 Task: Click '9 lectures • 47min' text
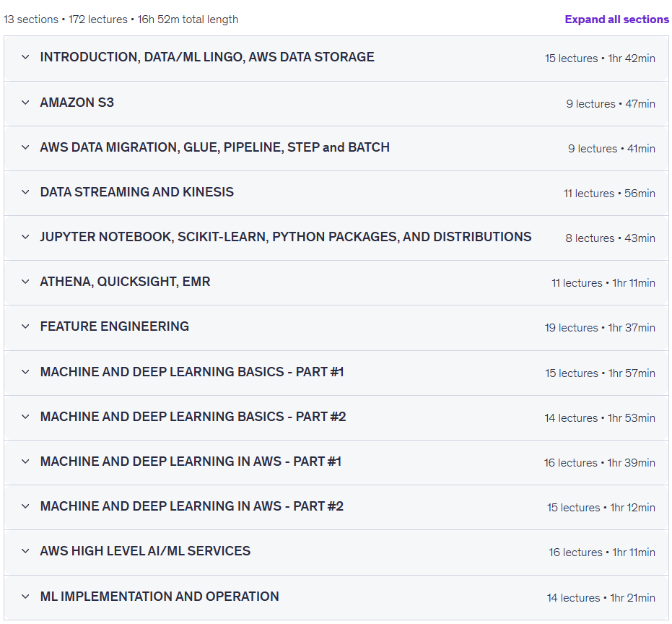coord(611,104)
